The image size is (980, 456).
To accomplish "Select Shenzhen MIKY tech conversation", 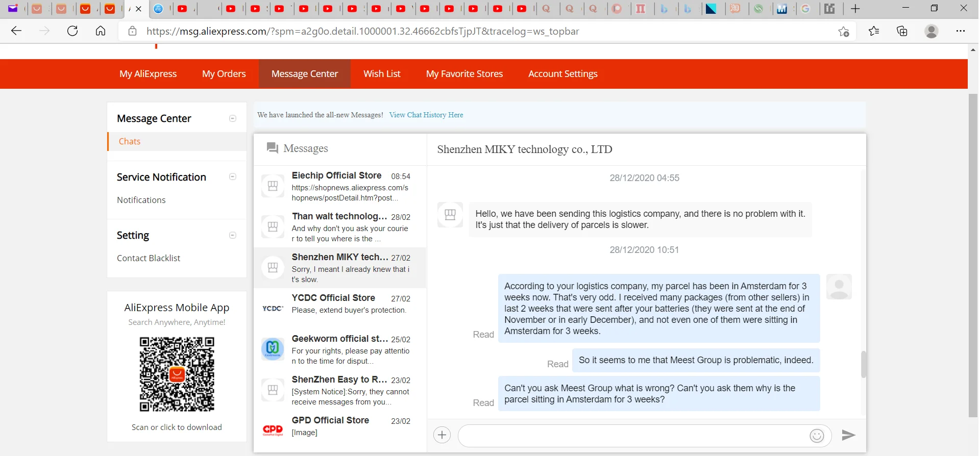I will coord(340,268).
